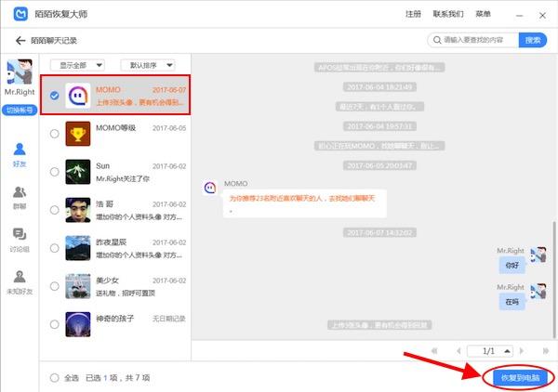
Task: Click the 无日期记录 label
Action: pyautogui.click(x=169, y=319)
